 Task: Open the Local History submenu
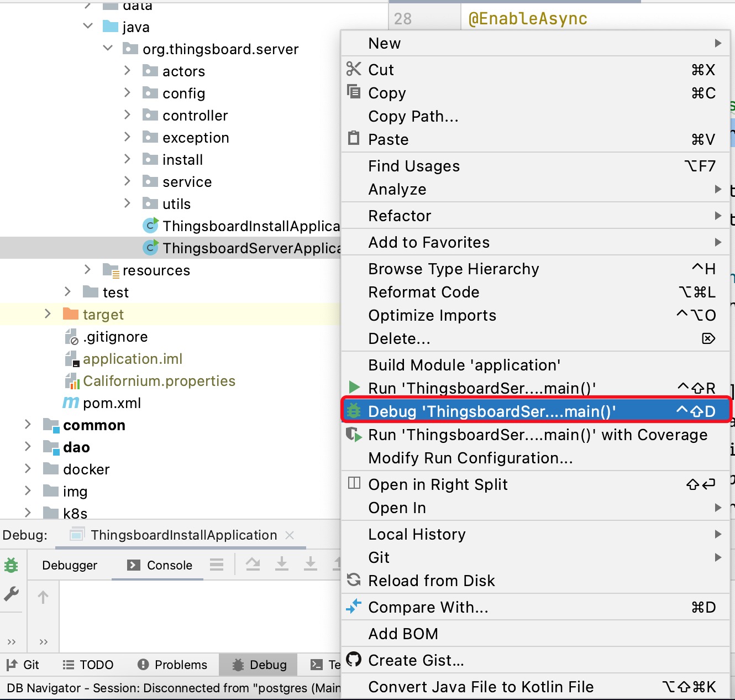535,534
